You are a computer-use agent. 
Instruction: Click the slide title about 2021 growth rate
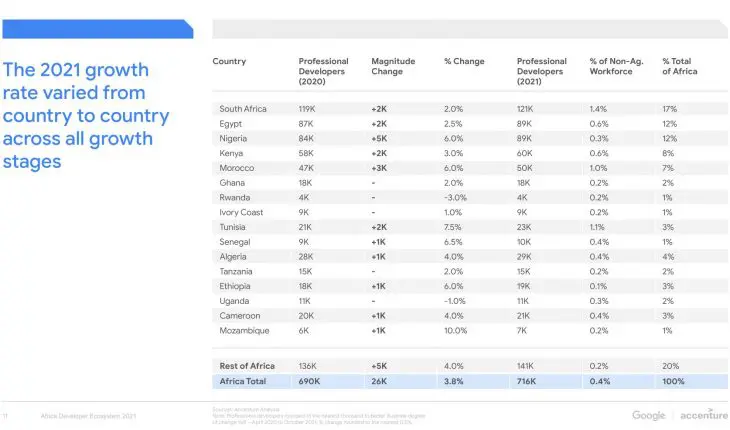point(88,115)
